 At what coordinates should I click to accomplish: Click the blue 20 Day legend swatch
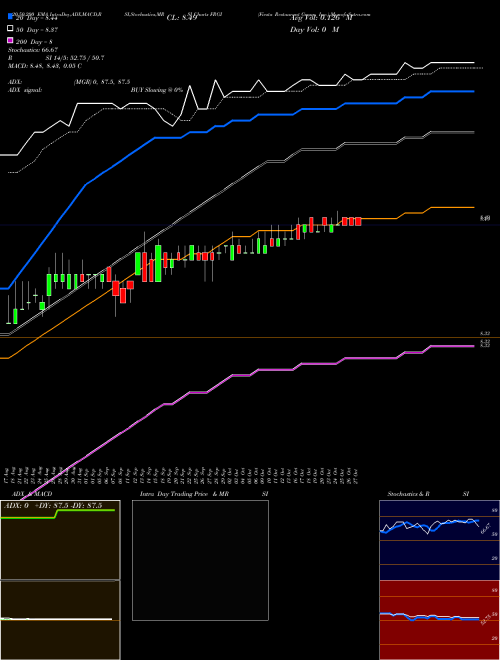(11, 17)
